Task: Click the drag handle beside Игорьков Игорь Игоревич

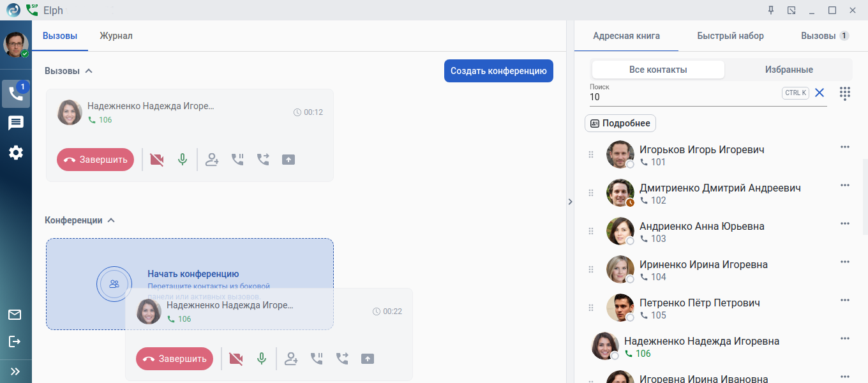Action: point(591,155)
